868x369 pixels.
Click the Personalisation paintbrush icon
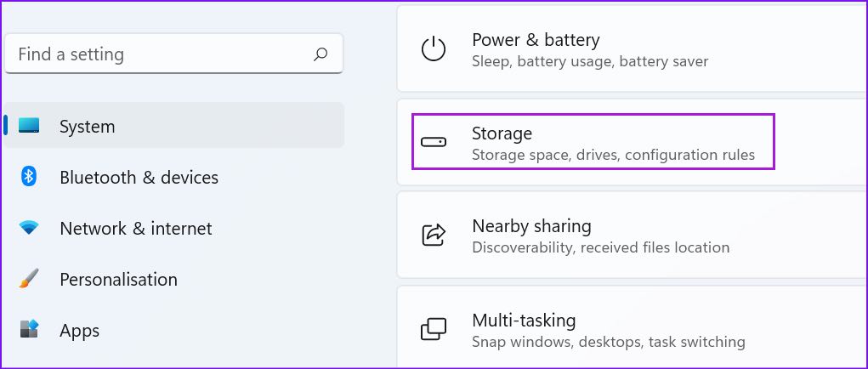[x=29, y=278]
